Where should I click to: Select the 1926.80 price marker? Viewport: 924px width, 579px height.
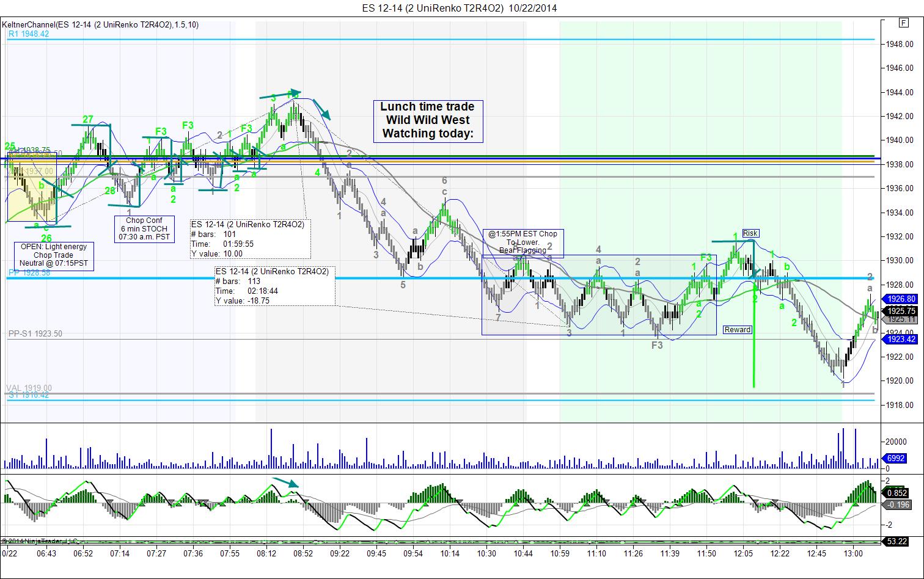pyautogui.click(x=901, y=299)
